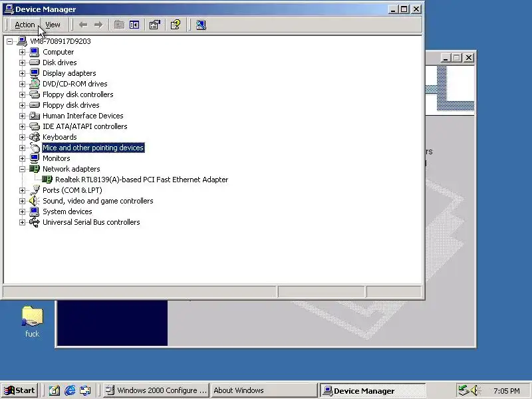Click the Ports (COM & LPT) icon
This screenshot has width=532, height=399.
pos(35,190)
